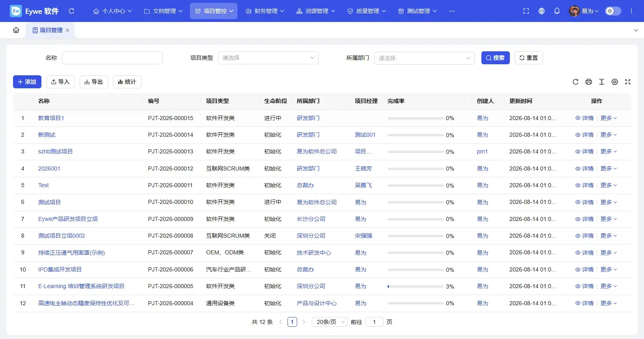Refresh page via header reload icon
Screen dimensions: 644x339
point(72,11)
